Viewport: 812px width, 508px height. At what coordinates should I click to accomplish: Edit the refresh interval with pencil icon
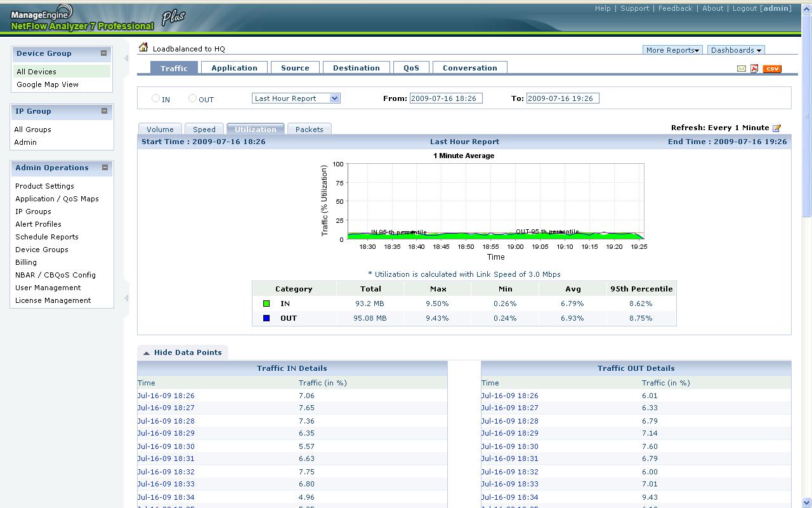tap(776, 128)
